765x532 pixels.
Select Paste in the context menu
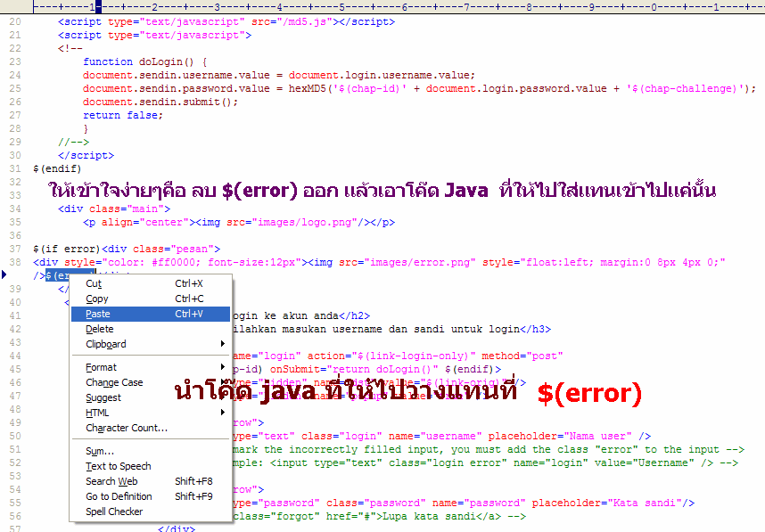(151, 314)
